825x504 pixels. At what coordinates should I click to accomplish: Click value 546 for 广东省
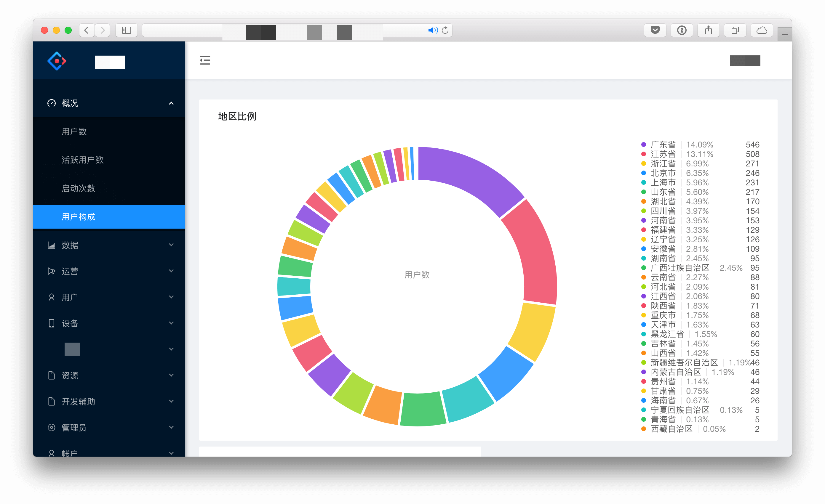pyautogui.click(x=752, y=145)
